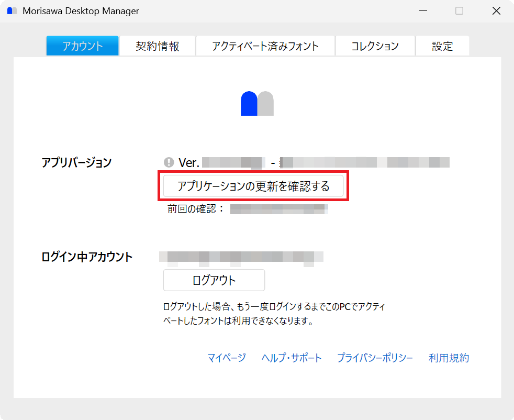Close the Morisawa Desktop Manager window
This screenshot has width=514, height=420.
pyautogui.click(x=496, y=11)
